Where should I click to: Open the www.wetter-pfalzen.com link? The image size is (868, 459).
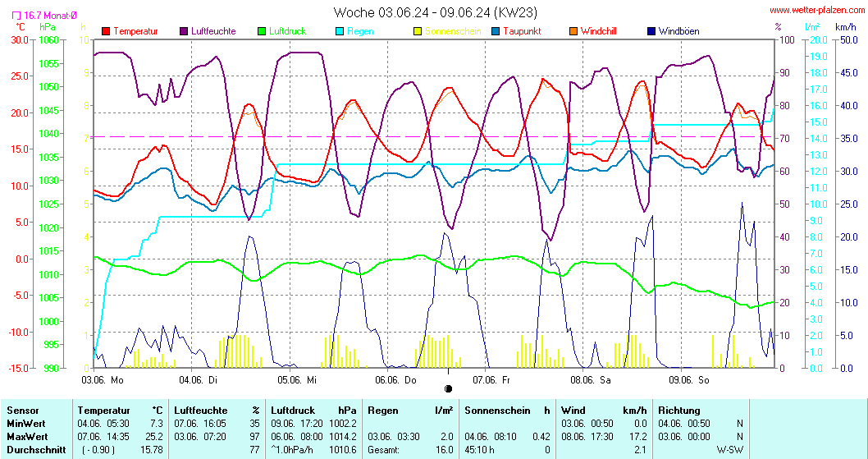tap(817, 10)
